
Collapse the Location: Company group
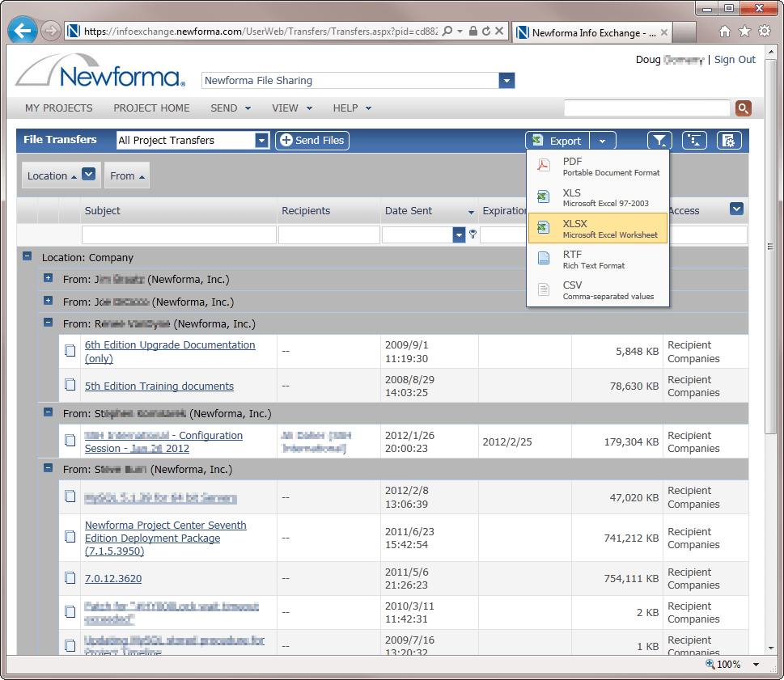pyautogui.click(x=27, y=257)
